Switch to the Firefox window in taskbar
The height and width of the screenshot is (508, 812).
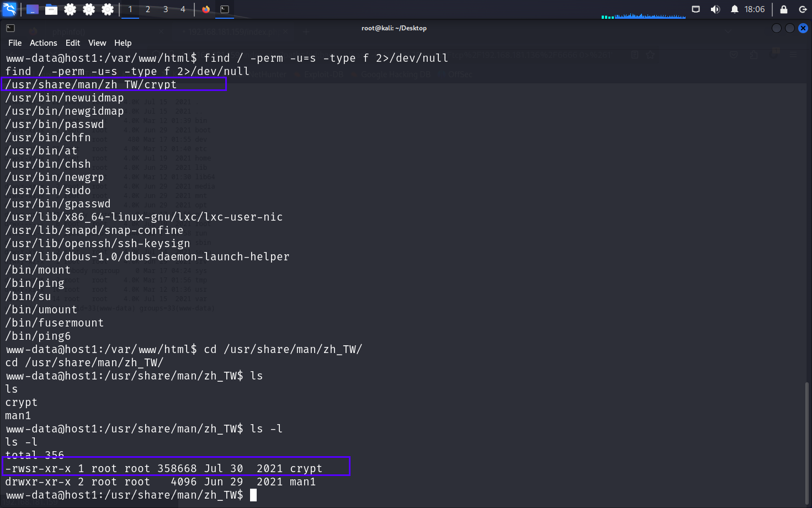[x=206, y=9]
